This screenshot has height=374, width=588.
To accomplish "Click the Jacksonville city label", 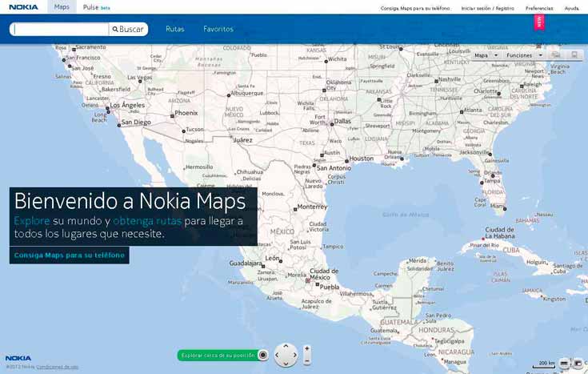I will pos(474,152).
